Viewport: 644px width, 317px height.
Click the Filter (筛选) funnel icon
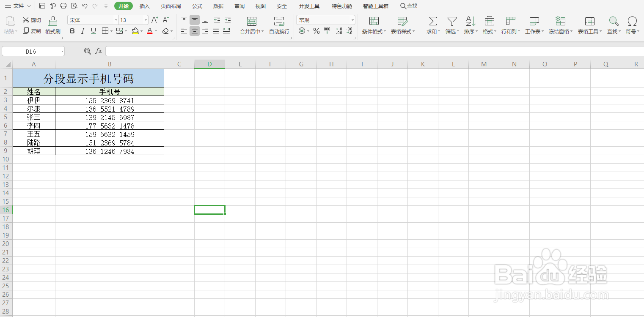pyautogui.click(x=452, y=21)
